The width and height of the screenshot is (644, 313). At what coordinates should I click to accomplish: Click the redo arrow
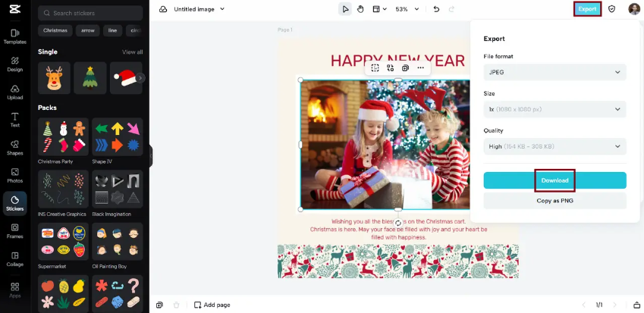[451, 9]
